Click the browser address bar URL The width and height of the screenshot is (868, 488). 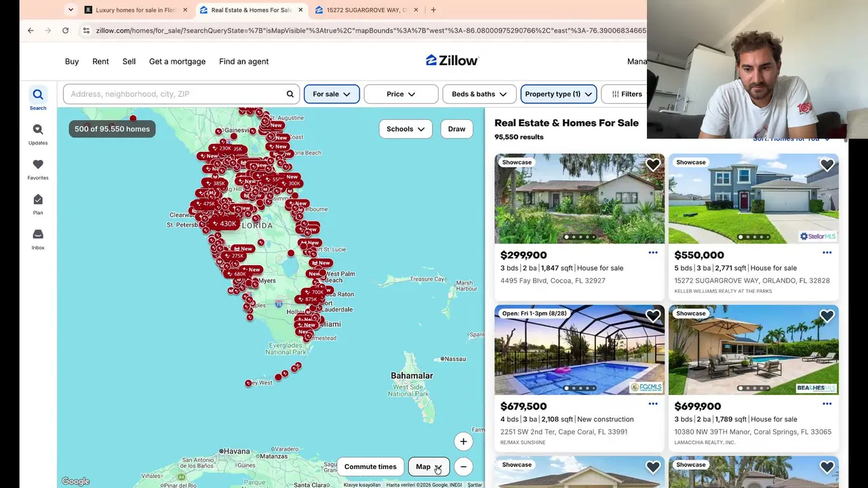(370, 30)
